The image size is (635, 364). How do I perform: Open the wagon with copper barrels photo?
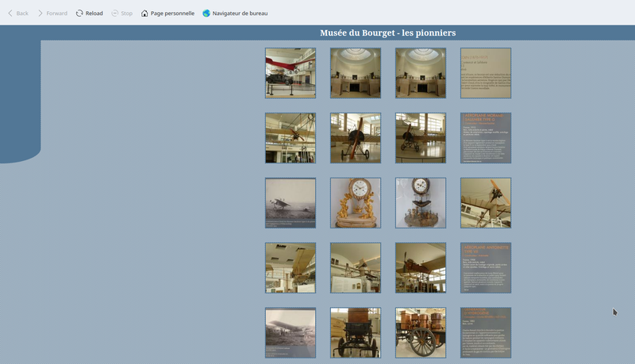pyautogui.click(x=421, y=332)
